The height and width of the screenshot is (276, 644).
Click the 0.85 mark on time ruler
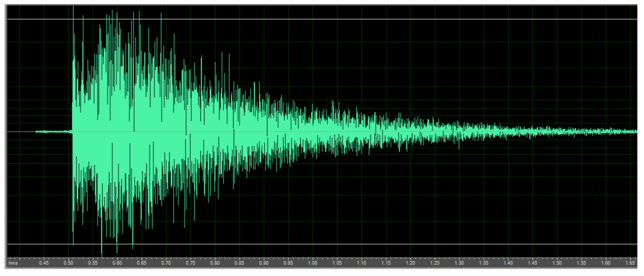click(239, 263)
